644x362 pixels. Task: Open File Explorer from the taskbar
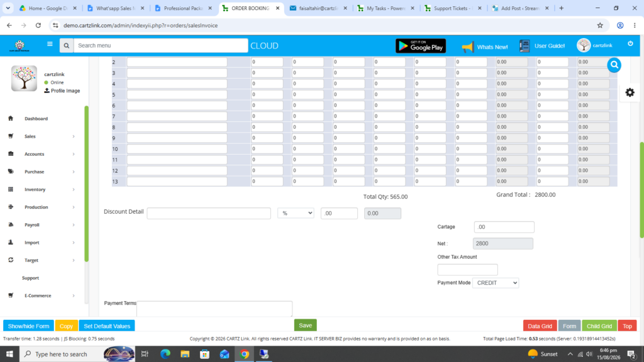click(185, 354)
